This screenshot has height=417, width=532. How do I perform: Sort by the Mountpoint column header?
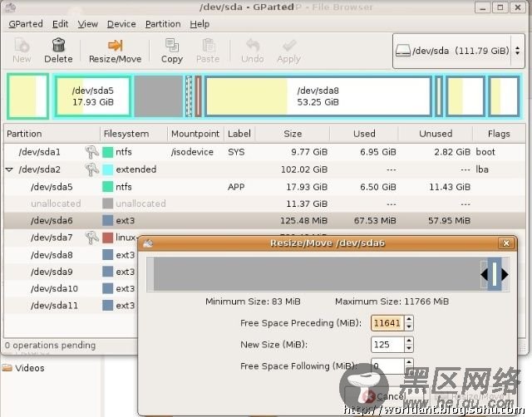click(x=195, y=134)
